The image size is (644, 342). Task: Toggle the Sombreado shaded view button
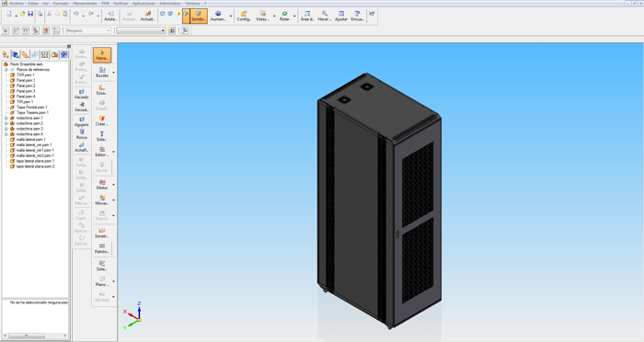click(199, 16)
